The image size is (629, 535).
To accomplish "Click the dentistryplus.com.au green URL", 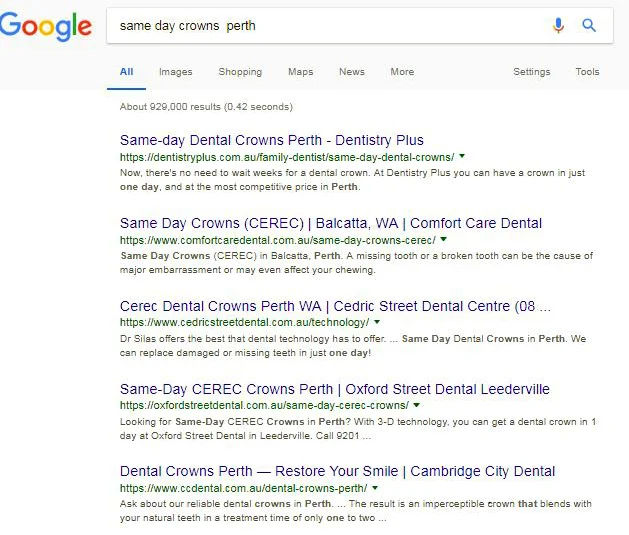I will pos(287,157).
